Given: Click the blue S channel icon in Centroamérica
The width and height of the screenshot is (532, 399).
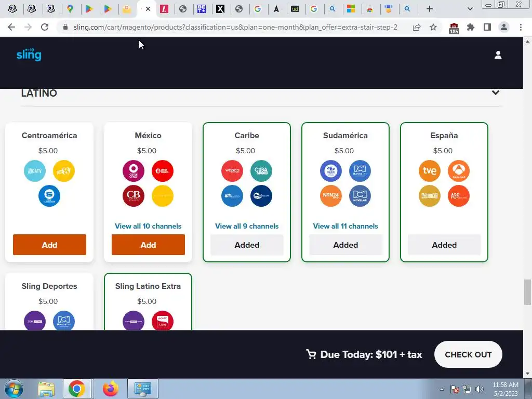Looking at the screenshot, I should (49, 196).
